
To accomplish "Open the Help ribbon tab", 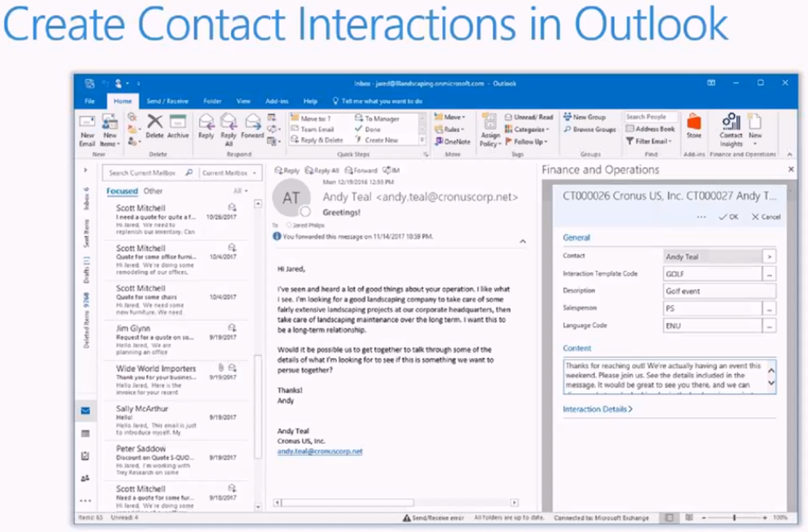I will pyautogui.click(x=310, y=102).
